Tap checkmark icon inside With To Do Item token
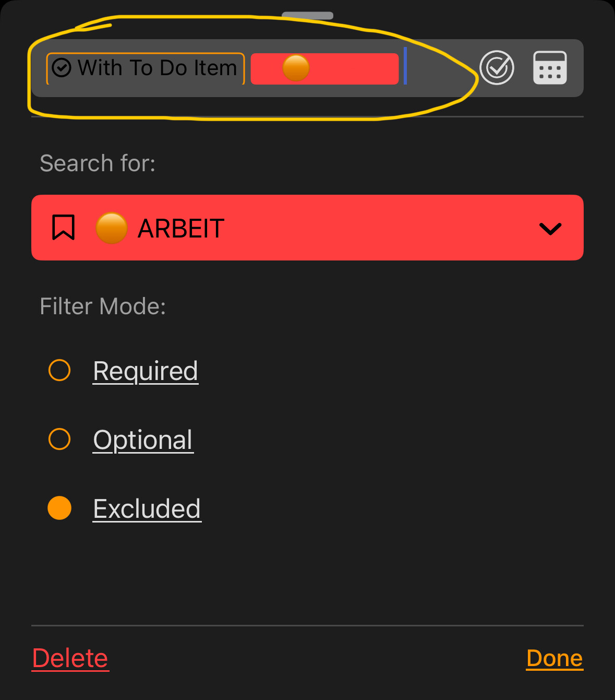 coord(62,68)
